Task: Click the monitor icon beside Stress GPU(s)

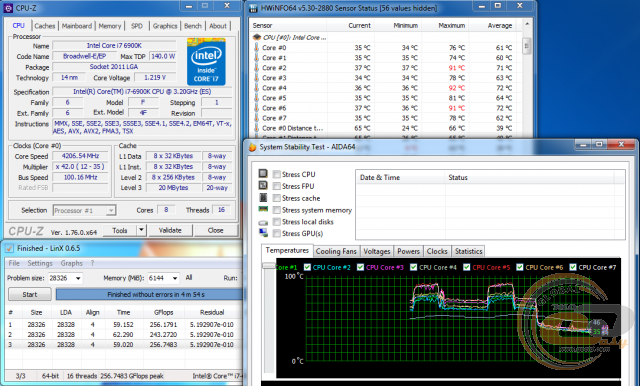Action: tap(263, 233)
